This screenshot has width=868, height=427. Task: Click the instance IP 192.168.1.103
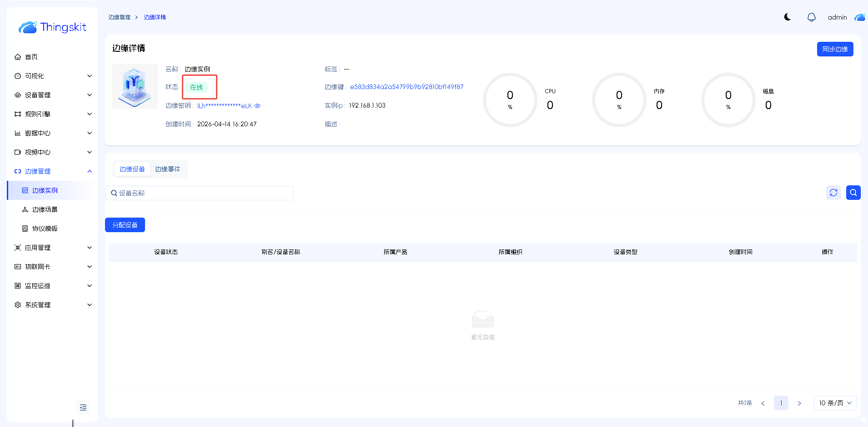(367, 105)
